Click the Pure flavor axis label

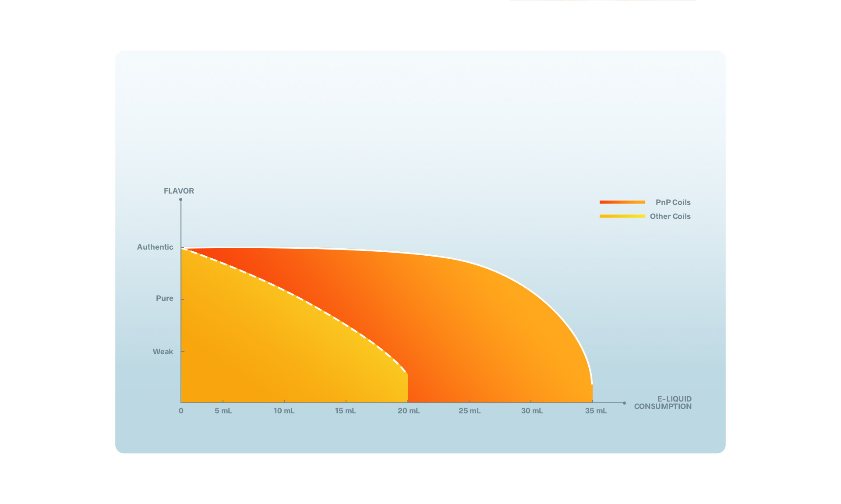pyautogui.click(x=165, y=298)
